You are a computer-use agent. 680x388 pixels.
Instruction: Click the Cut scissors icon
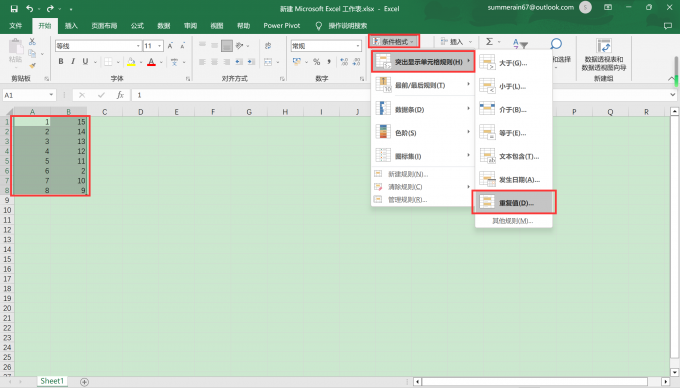pyautogui.click(x=32, y=42)
